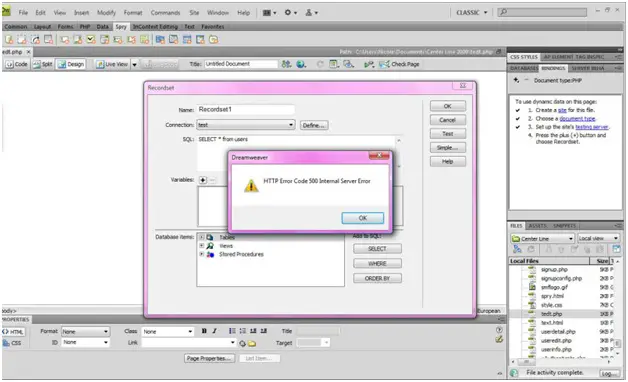Viewport: 628px width, 382px height.
Task: Insert Spry Accordion icon
Action: click(x=187, y=40)
